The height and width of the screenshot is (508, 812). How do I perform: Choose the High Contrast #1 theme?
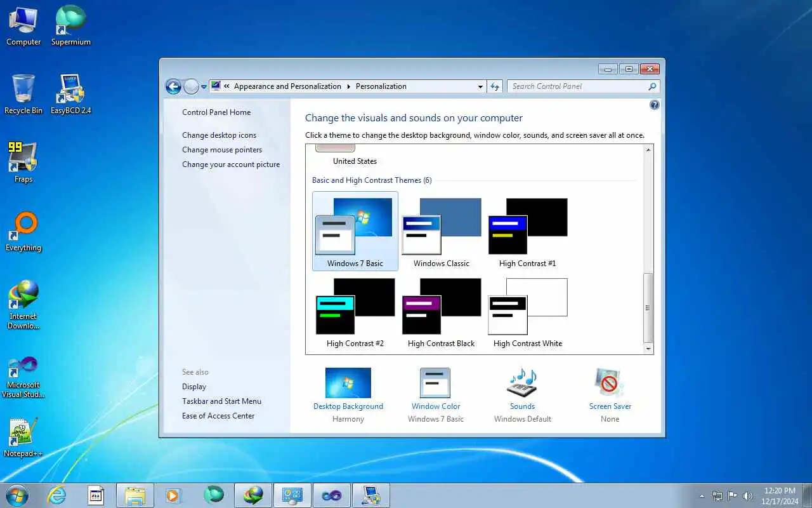click(x=528, y=232)
